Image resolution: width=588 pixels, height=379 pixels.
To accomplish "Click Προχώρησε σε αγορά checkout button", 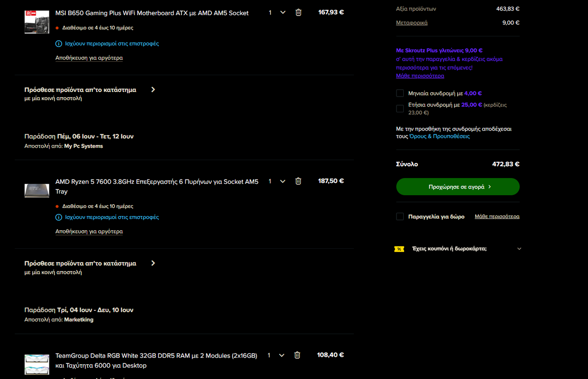I will pyautogui.click(x=458, y=187).
